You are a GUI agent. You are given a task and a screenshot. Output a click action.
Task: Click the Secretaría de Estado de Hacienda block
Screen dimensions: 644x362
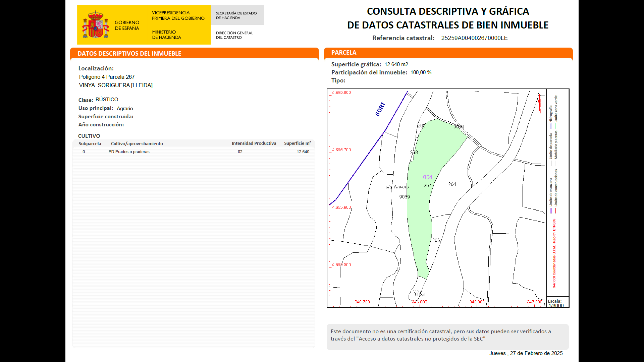(x=236, y=15)
